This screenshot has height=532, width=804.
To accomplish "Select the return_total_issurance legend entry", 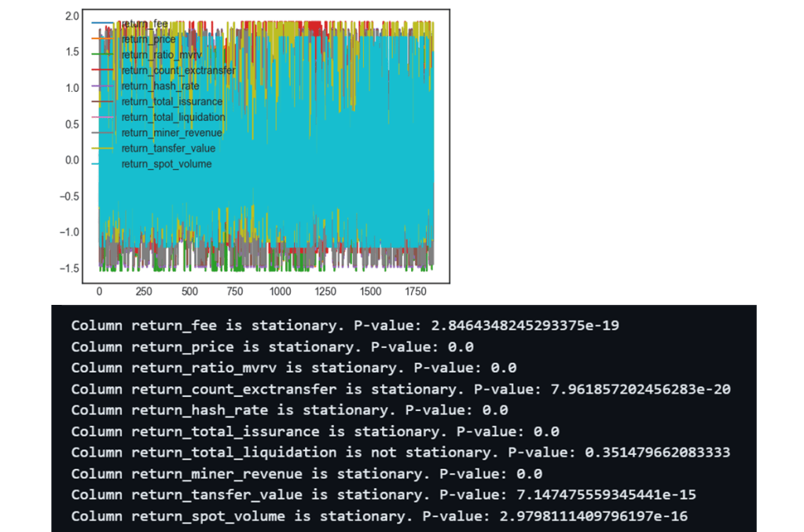I will point(171,101).
